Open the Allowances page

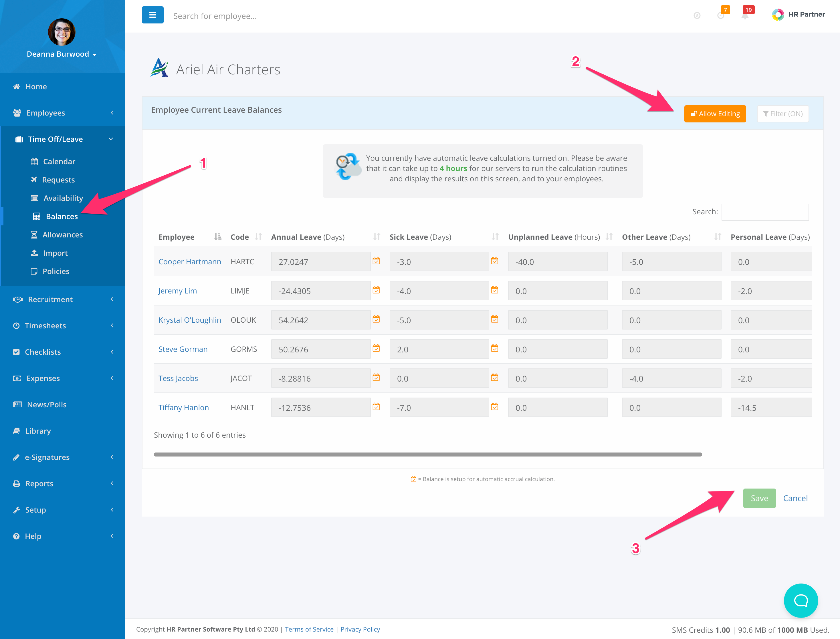62,235
